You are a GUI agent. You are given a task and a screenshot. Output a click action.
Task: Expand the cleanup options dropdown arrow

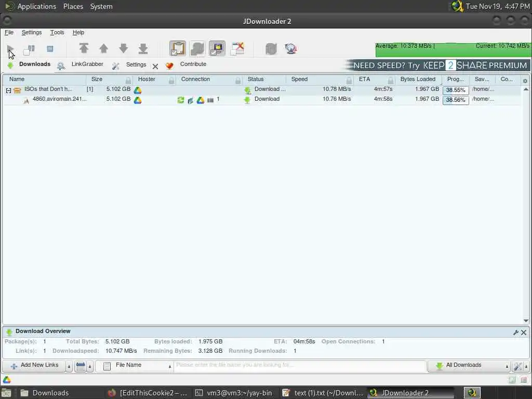pyautogui.click(x=90, y=366)
